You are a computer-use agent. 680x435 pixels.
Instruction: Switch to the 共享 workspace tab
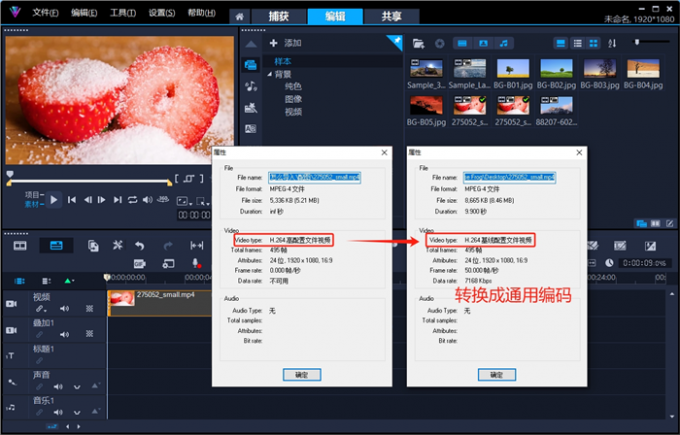[x=391, y=16]
